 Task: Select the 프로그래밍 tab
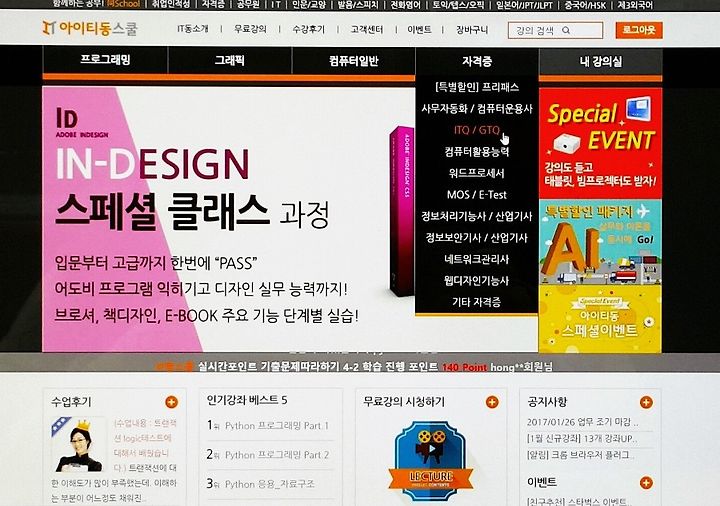point(105,60)
